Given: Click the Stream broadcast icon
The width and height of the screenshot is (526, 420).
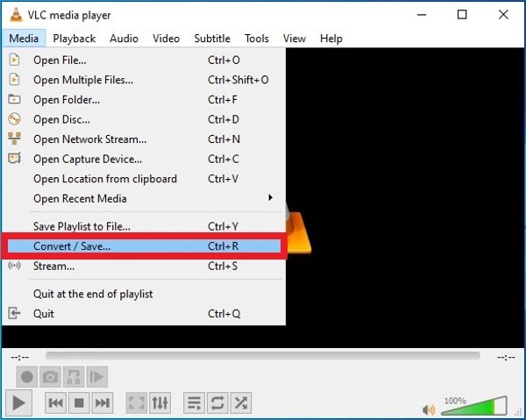Looking at the screenshot, I should (14, 266).
